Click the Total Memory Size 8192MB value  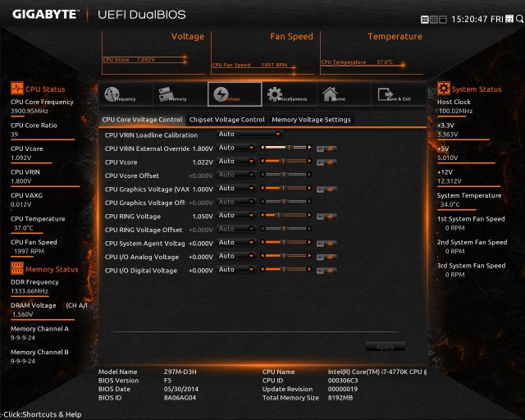340,398
